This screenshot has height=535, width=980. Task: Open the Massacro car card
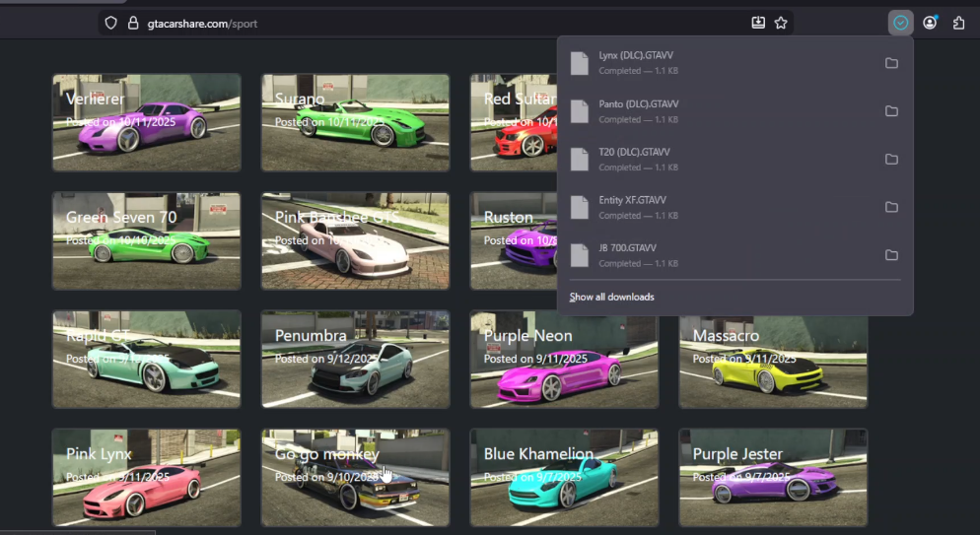[773, 362]
